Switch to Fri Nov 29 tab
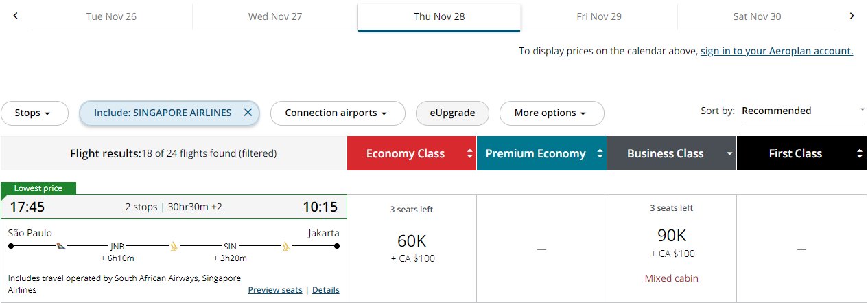 (x=599, y=16)
